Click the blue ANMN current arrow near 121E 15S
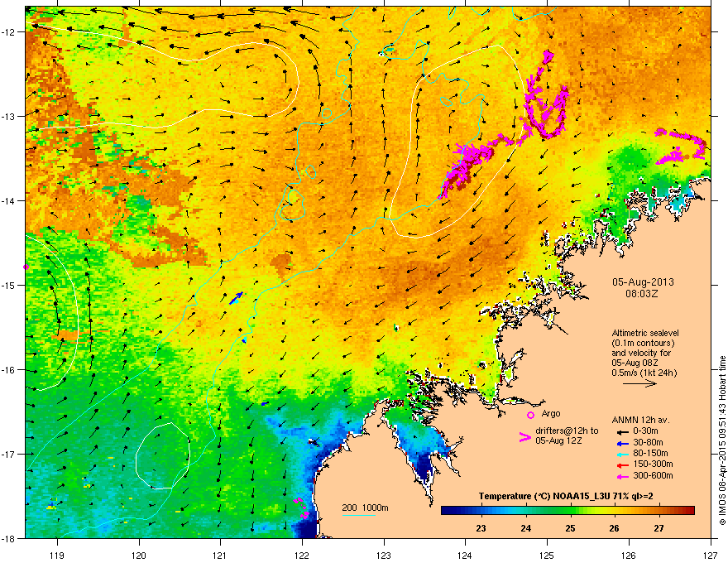Screen dimensions: 728x563 pos(236,298)
